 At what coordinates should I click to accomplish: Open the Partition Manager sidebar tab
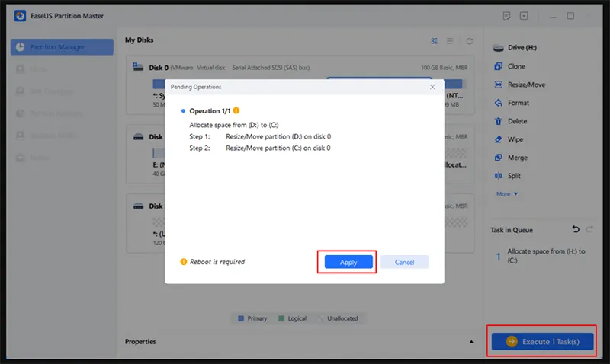click(62, 47)
